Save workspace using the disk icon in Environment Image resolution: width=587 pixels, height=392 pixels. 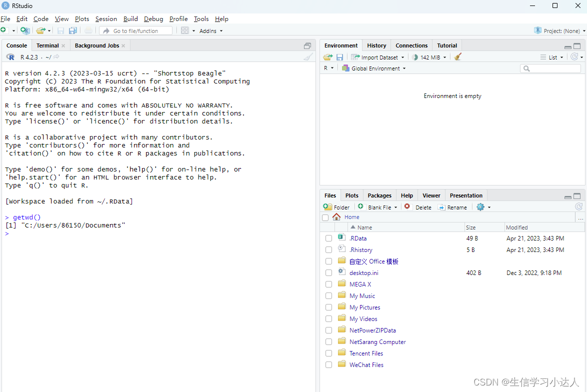point(339,57)
